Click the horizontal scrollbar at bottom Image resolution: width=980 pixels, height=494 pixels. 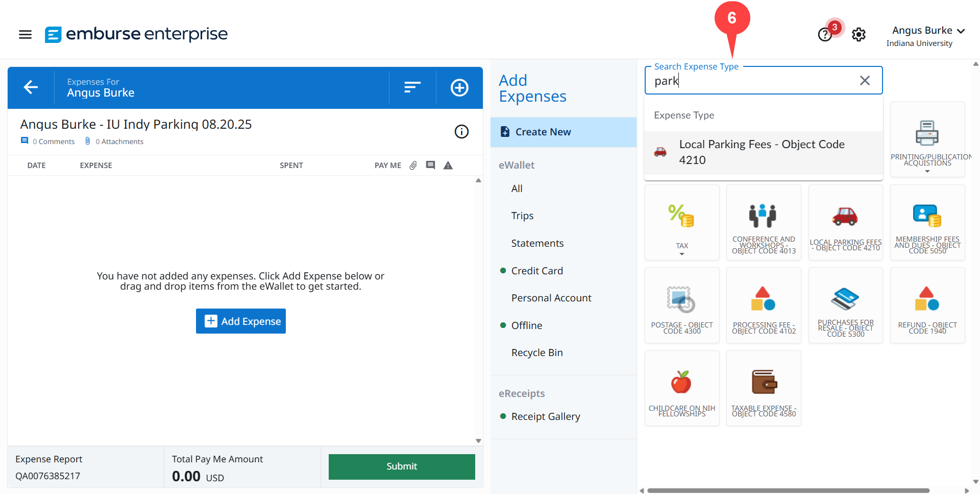[x=788, y=490]
